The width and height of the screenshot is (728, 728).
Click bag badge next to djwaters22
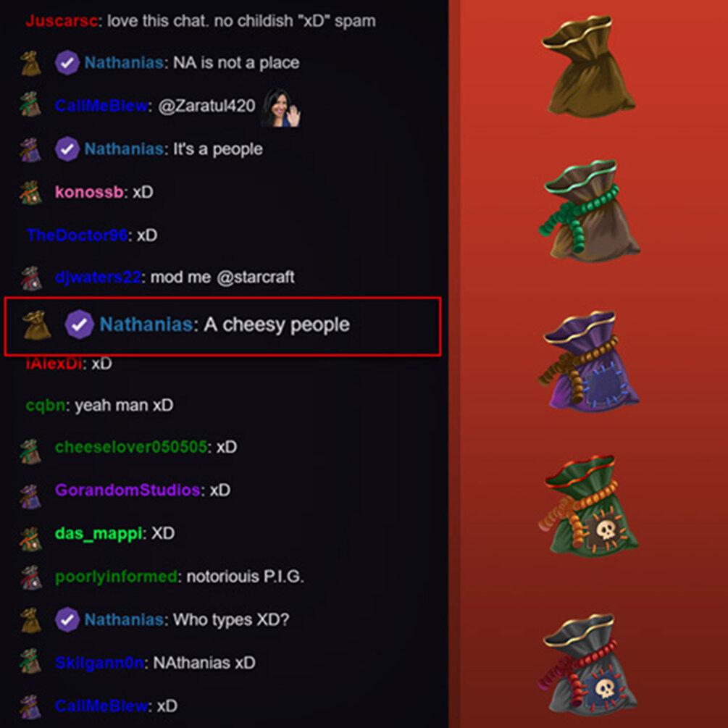click(x=31, y=278)
